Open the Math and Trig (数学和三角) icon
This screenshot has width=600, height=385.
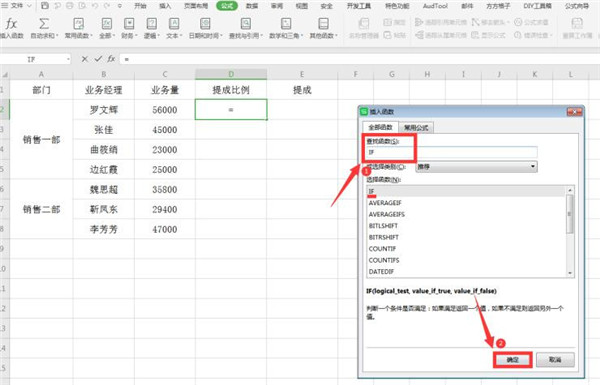[x=286, y=24]
